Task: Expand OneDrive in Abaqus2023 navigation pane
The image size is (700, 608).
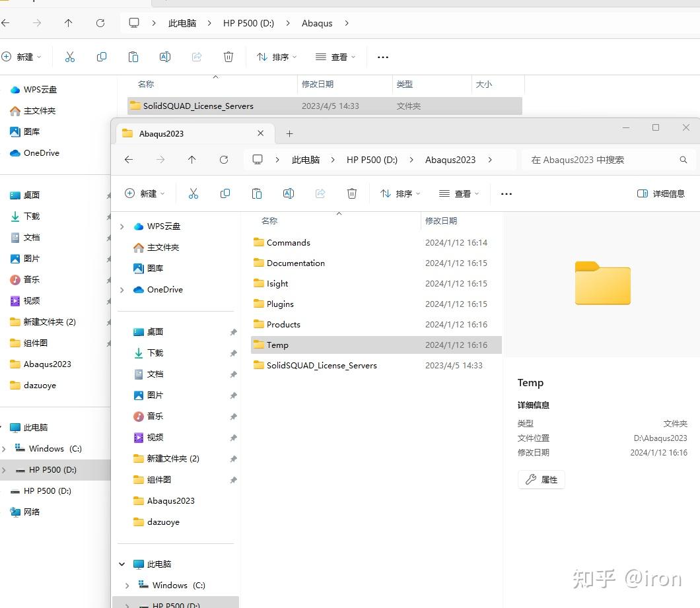Action: [x=122, y=290]
